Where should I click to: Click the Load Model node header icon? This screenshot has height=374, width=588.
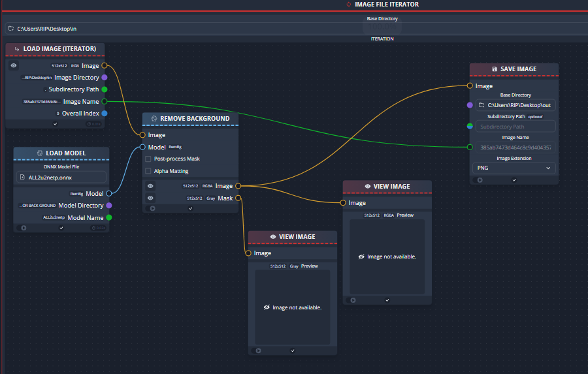pyautogui.click(x=40, y=153)
